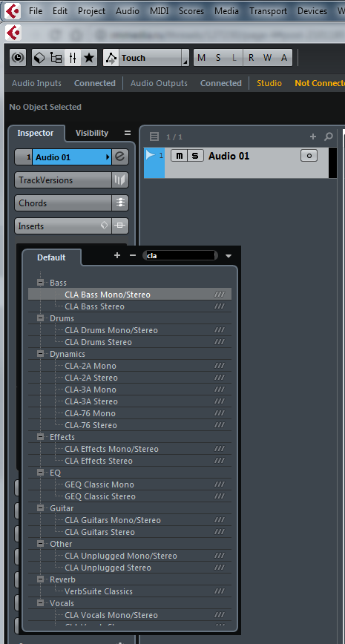Click the Inserts bypass diamond icon

105,226
